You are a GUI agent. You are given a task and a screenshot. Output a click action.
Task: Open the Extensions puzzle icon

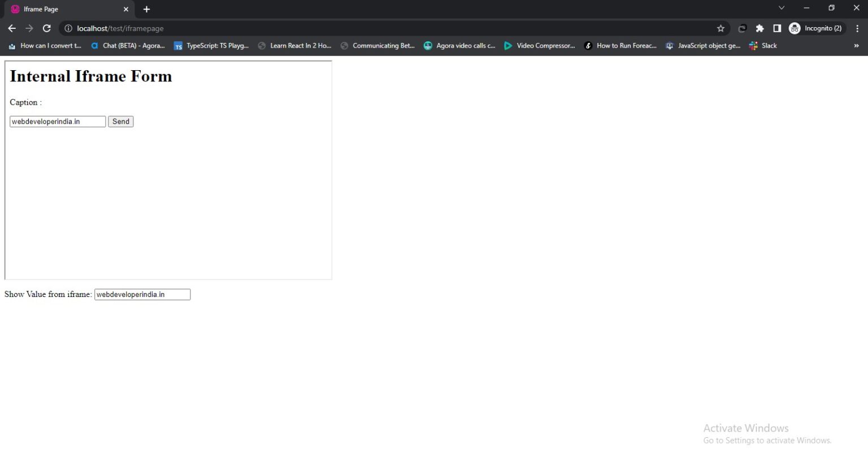tap(759, 28)
